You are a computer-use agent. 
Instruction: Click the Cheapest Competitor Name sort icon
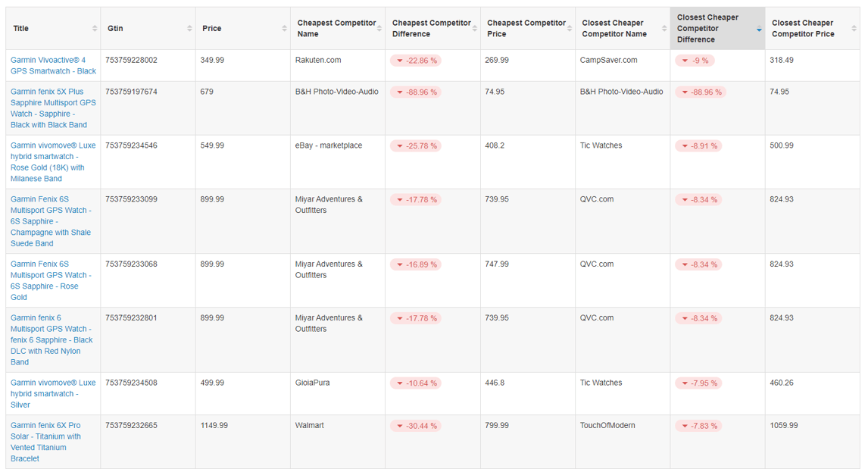[x=379, y=29]
